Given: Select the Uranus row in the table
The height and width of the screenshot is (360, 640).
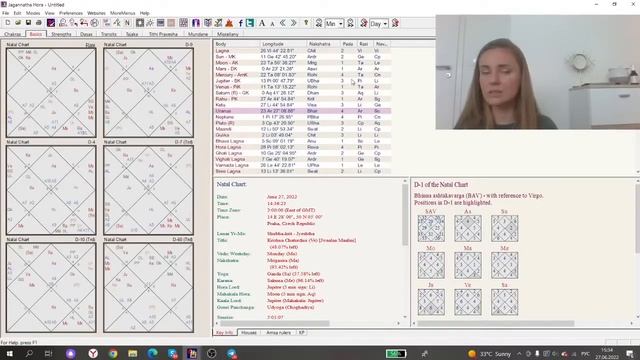Looking at the screenshot, I should tap(302, 111).
